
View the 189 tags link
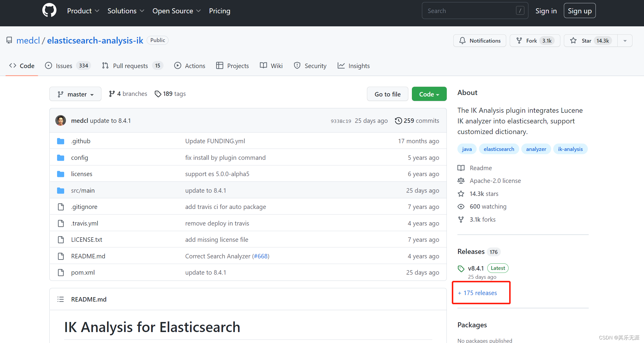pos(170,94)
